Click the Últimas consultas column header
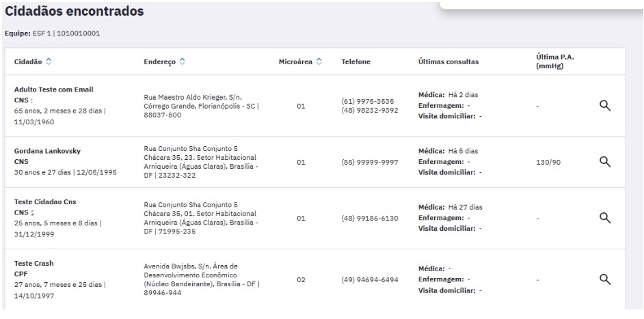 [x=448, y=61]
